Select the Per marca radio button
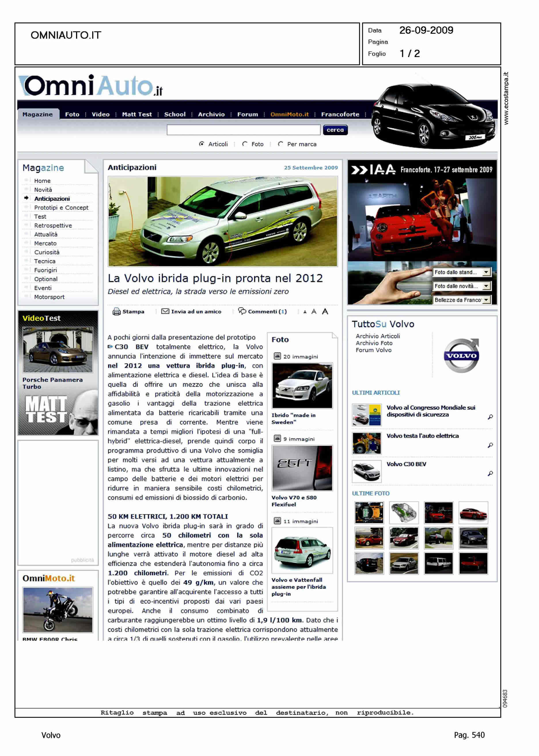 280,144
